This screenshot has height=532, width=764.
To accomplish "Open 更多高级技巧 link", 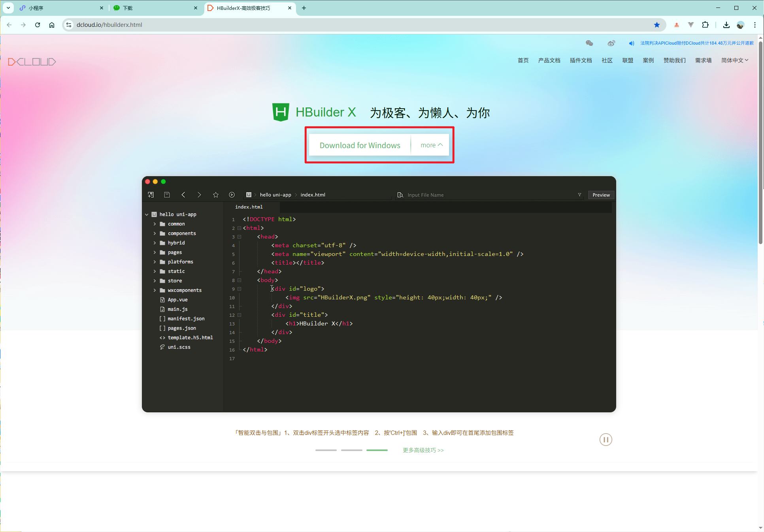I will (423, 450).
